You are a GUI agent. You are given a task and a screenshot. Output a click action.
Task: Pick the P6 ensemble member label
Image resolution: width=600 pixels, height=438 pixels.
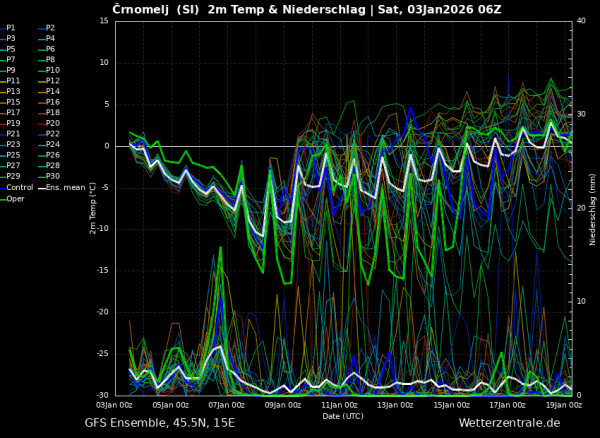[x=47, y=49]
